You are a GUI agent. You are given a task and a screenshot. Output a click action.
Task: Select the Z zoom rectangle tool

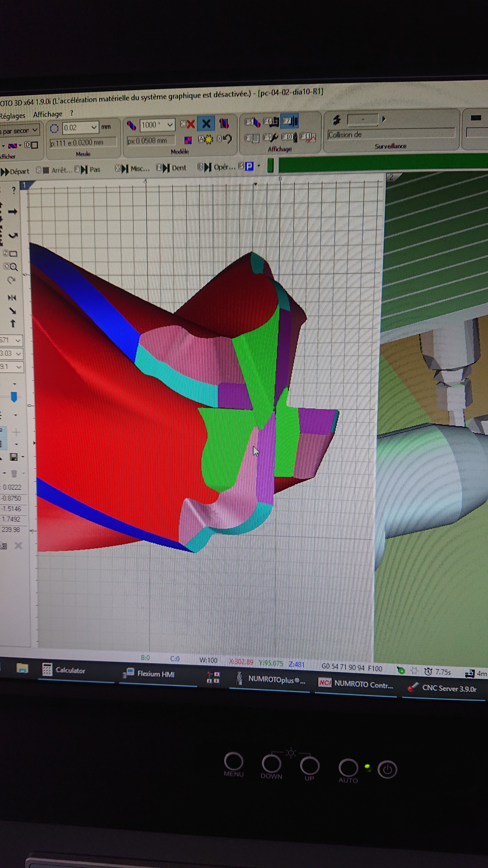10,253
